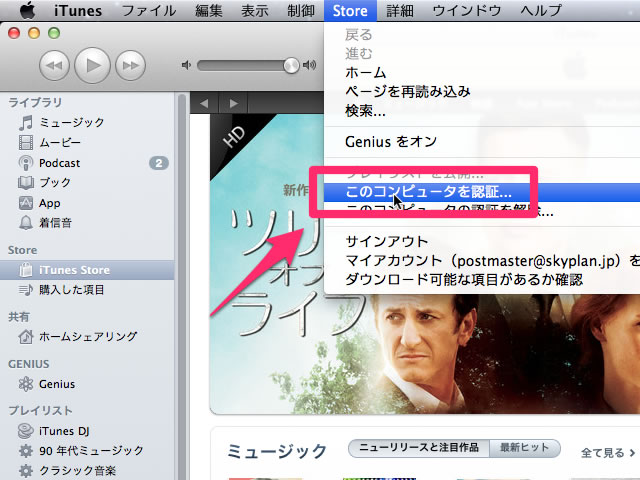Viewport: 640px width, 480px height.
Task: Open the iTunes application menu
Action: [78, 11]
